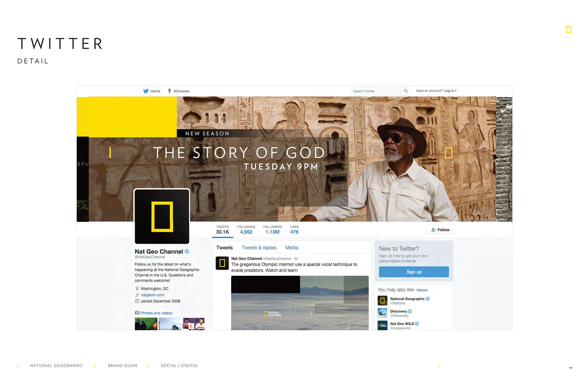Click the Discovery suggested account avatar

click(383, 313)
